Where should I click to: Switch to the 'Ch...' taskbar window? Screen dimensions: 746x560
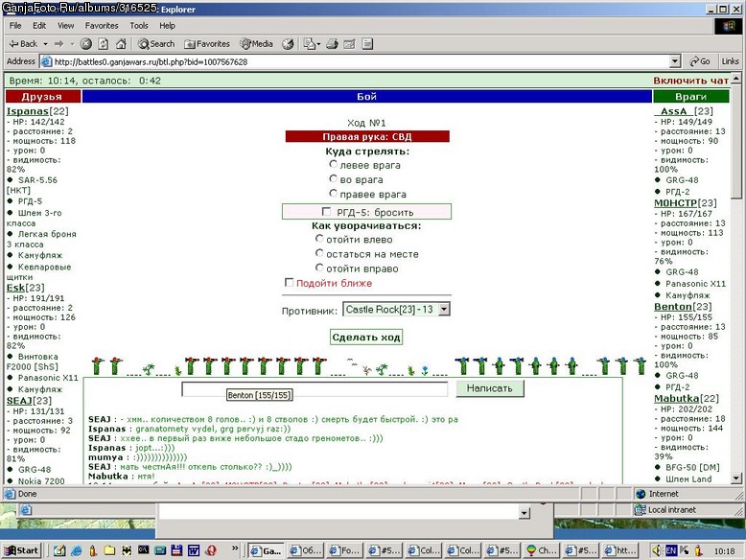(542, 550)
